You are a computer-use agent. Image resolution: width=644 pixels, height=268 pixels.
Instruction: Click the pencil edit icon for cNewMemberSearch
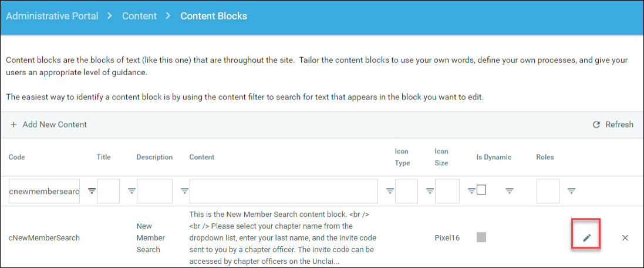586,237
